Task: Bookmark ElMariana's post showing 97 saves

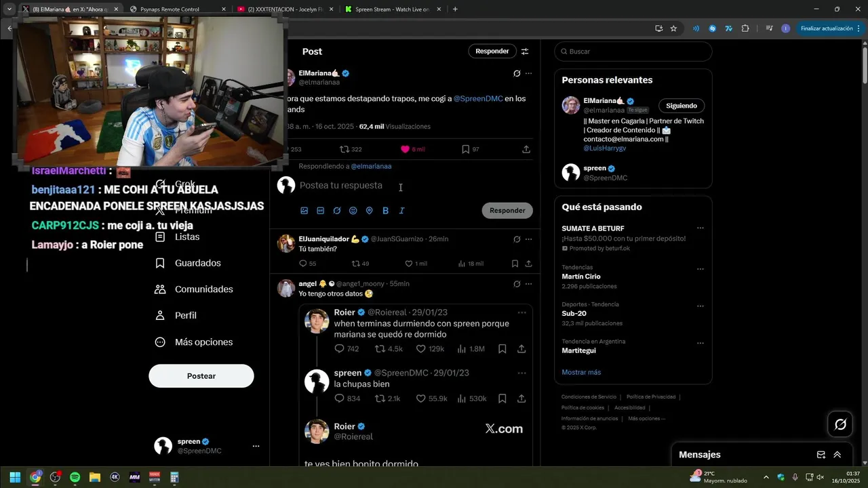Action: pos(470,149)
